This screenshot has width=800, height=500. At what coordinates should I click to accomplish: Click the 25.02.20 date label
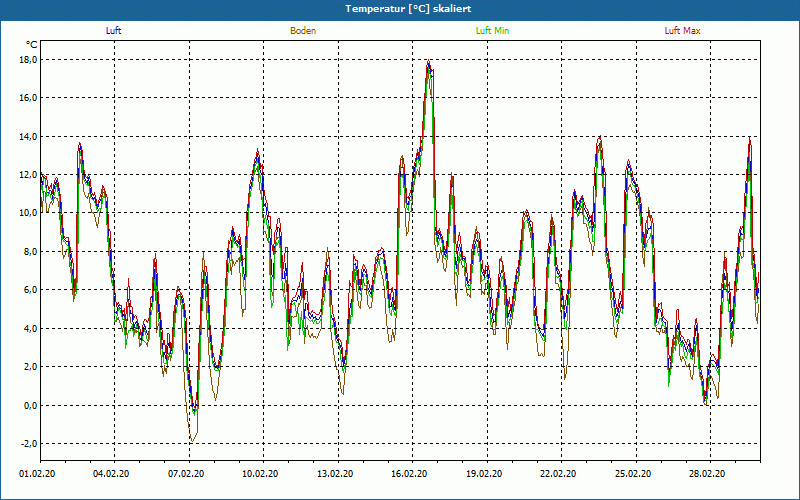click(633, 474)
